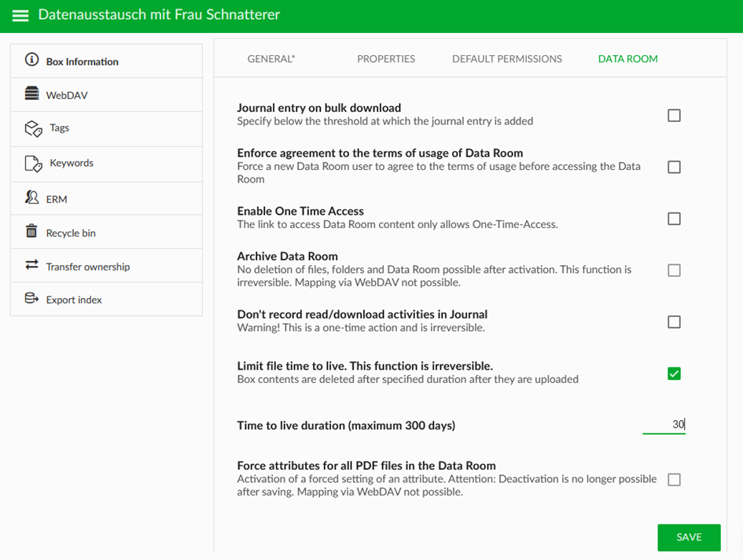The width and height of the screenshot is (743, 560).
Task: Check the Archive Data Room box
Action: [x=674, y=271]
